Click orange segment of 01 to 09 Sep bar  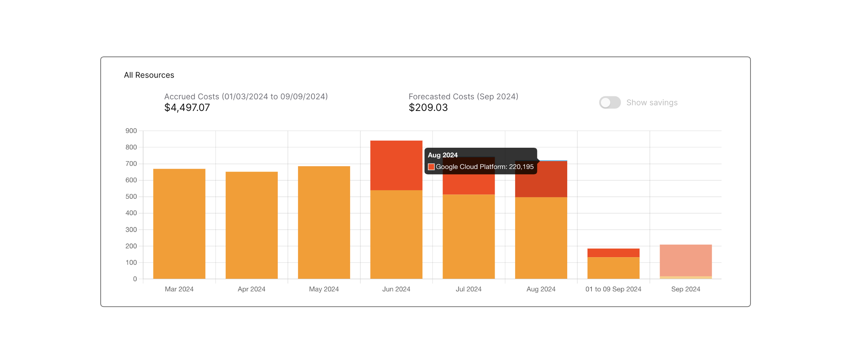click(613, 268)
